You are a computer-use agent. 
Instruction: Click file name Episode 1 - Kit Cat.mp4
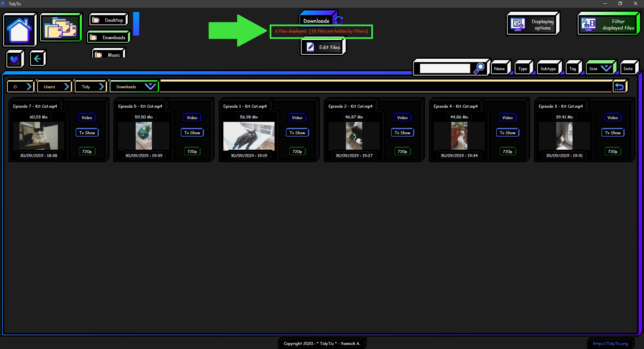(245, 106)
